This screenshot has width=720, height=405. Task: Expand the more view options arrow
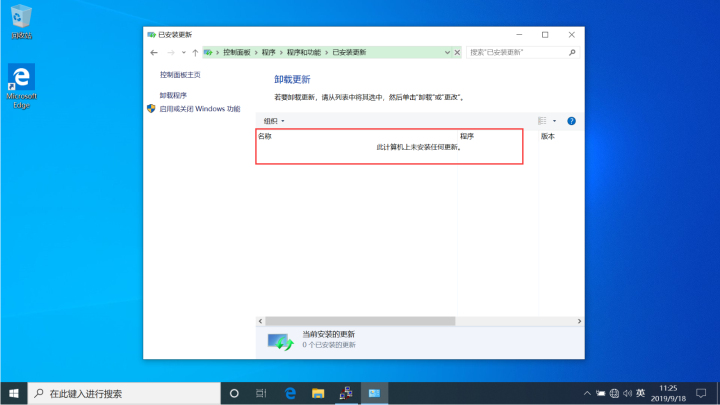[x=554, y=121]
